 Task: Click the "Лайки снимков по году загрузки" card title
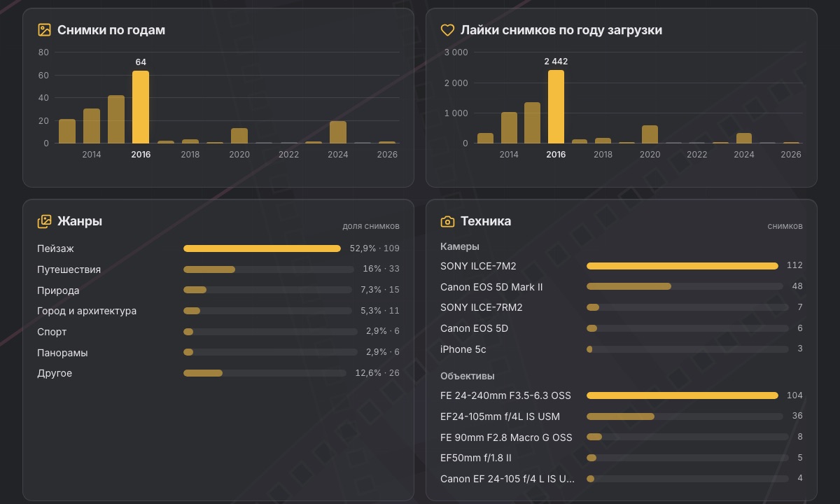coord(561,30)
